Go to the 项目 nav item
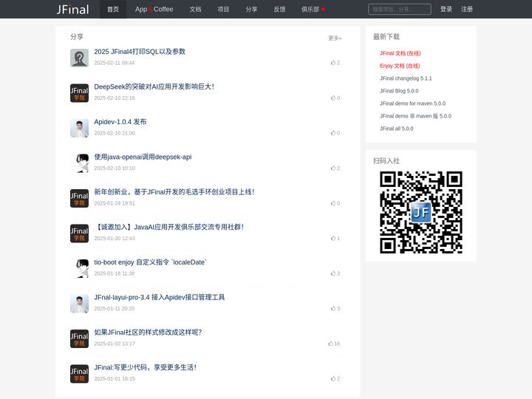The height and width of the screenshot is (399, 532). point(223,9)
